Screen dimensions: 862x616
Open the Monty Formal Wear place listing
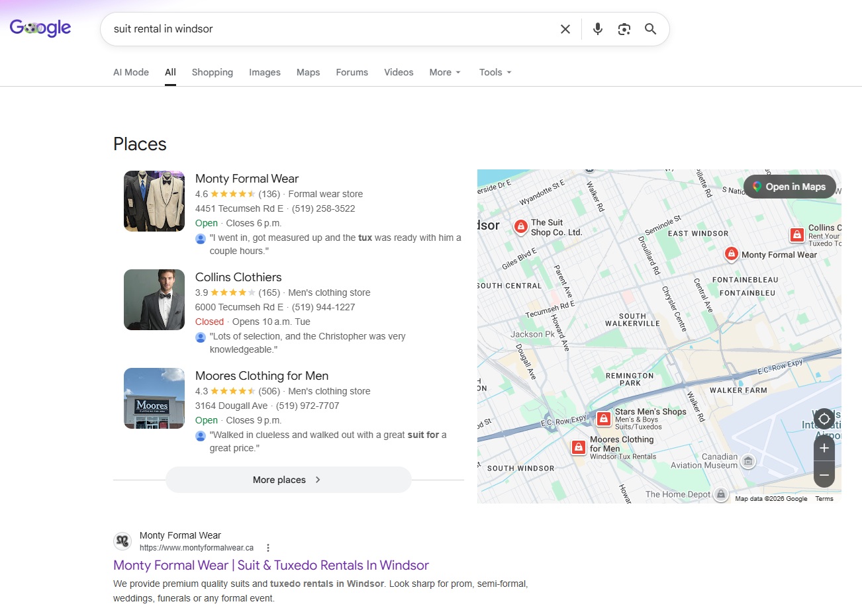247,179
